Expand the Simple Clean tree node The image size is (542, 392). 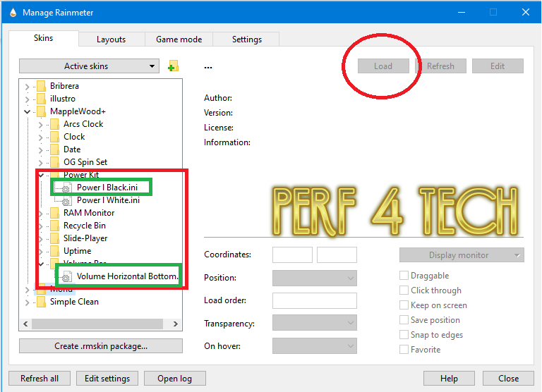point(27,302)
